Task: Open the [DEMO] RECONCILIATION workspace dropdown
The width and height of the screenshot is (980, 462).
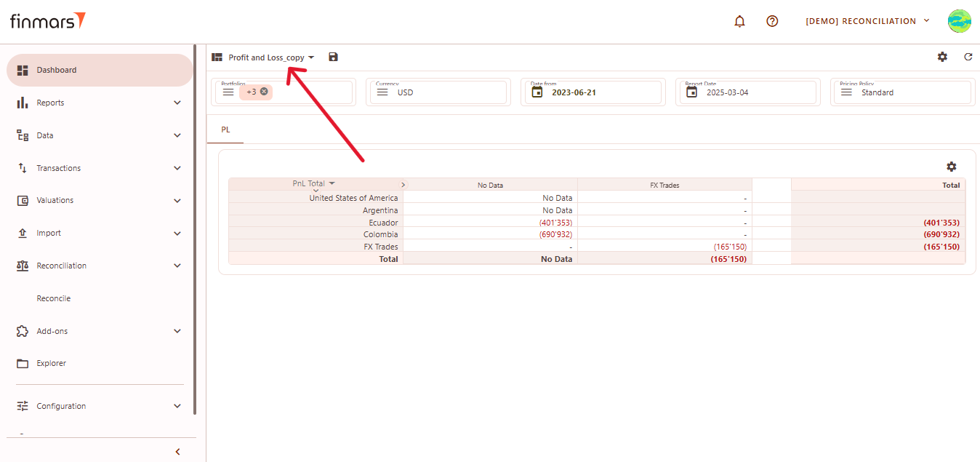Action: point(867,21)
